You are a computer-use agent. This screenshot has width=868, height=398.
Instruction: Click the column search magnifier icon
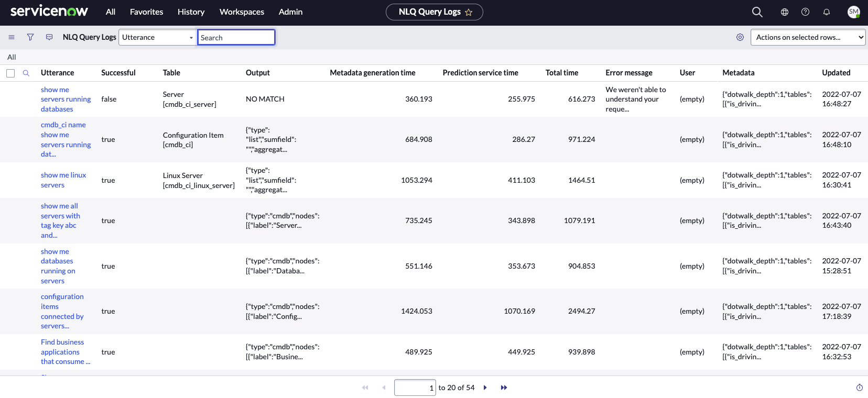point(26,73)
